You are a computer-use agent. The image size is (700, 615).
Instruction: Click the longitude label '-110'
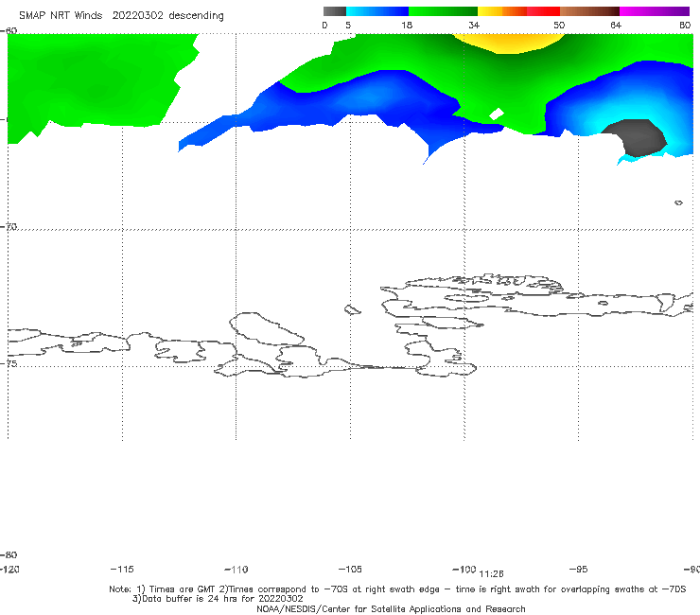pyautogui.click(x=236, y=570)
